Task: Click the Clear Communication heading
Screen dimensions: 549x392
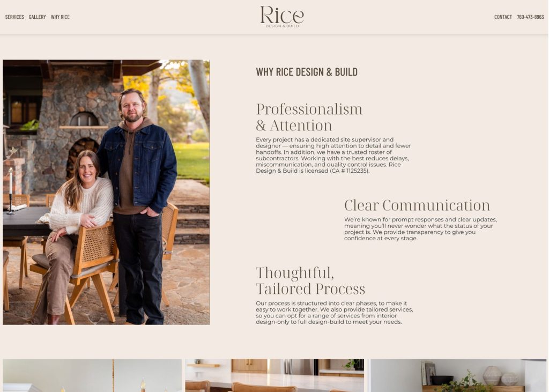Action: (x=417, y=205)
